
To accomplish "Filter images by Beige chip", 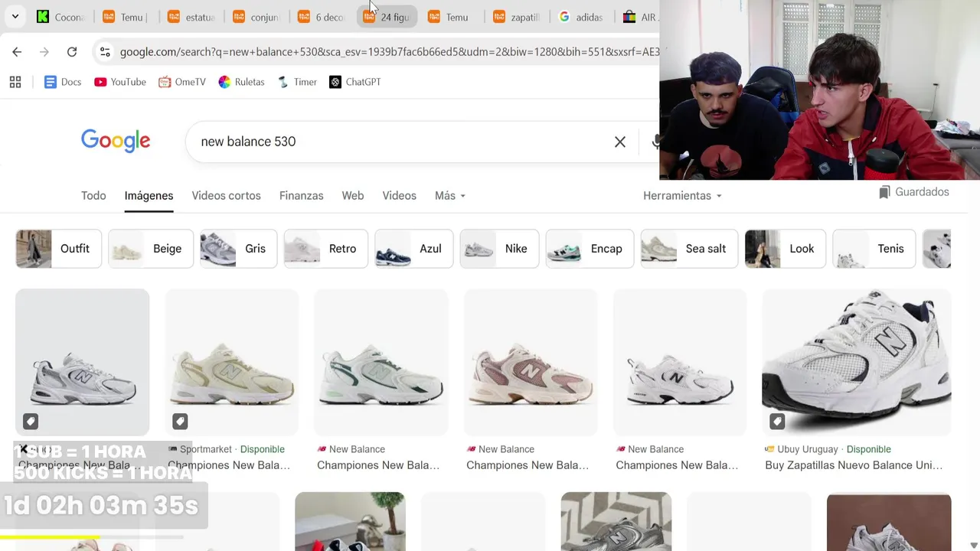I will click(150, 249).
